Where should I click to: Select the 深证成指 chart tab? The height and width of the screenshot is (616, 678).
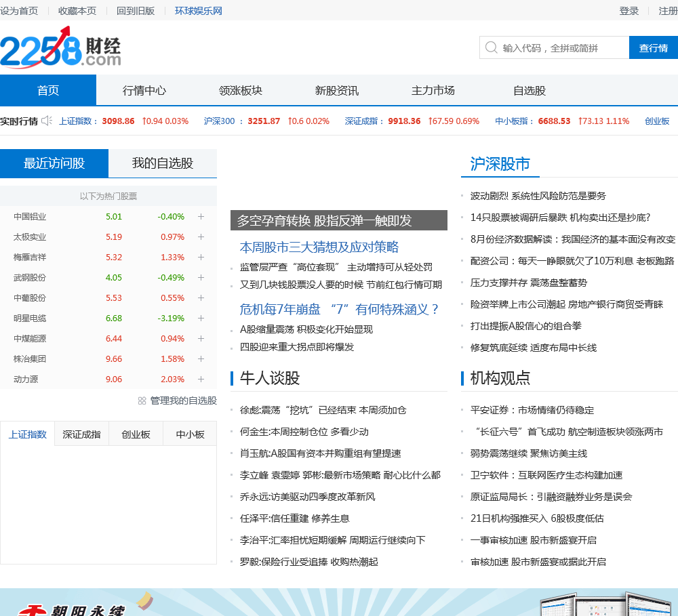82,434
